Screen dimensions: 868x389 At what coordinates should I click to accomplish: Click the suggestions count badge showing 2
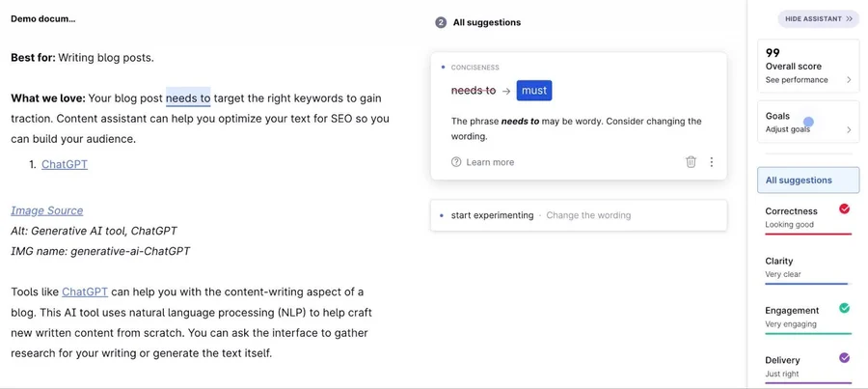pos(441,23)
